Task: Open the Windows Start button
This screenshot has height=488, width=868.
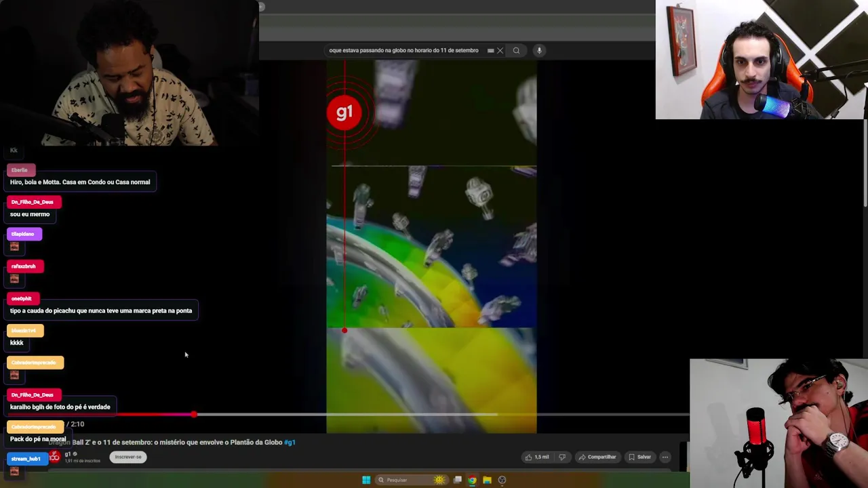Action: [x=366, y=480]
